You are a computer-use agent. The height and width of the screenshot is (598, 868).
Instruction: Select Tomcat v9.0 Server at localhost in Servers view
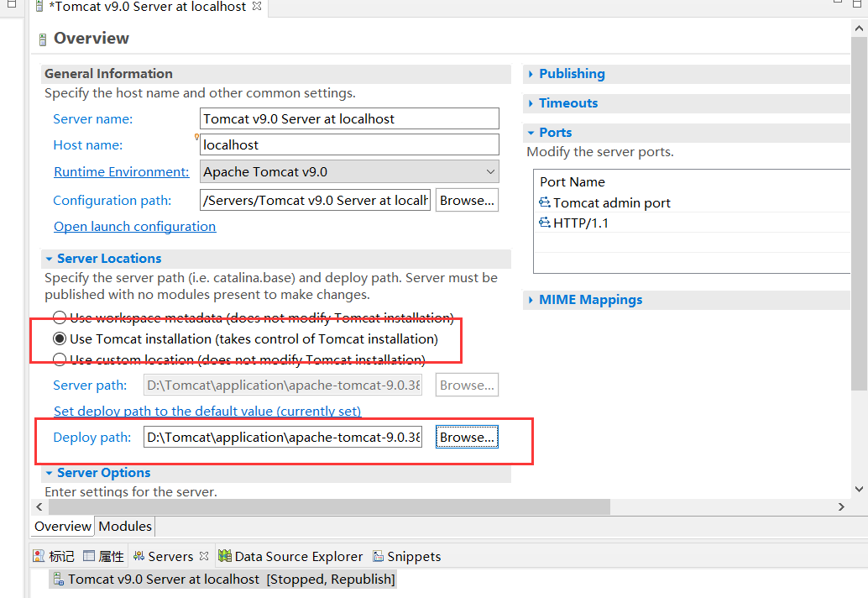coord(223,580)
